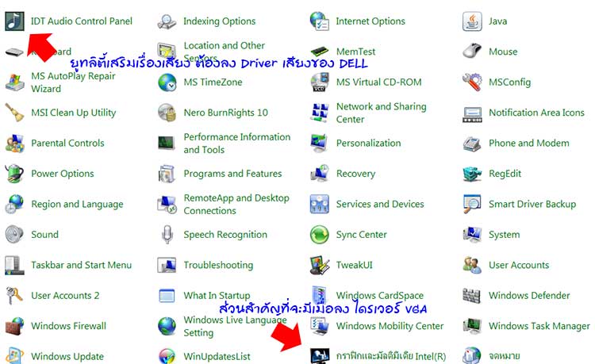Open the What In Startup link
Screen dimensions: 595x364
(217, 295)
